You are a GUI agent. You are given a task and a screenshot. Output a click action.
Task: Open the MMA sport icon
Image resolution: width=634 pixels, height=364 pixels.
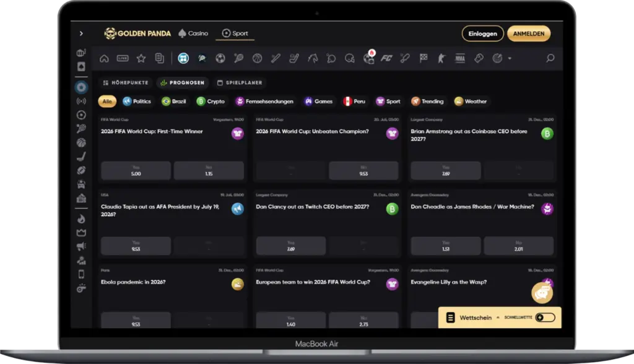(x=460, y=58)
